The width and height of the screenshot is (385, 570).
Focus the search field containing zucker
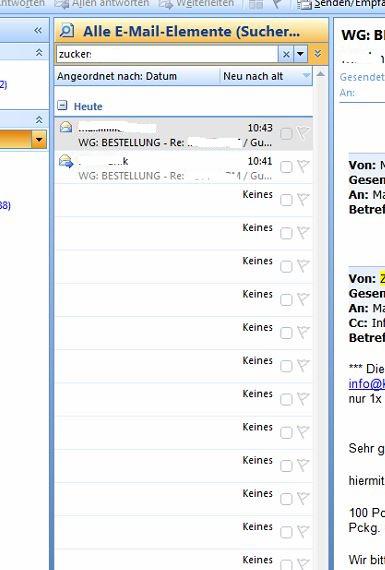pos(167,54)
